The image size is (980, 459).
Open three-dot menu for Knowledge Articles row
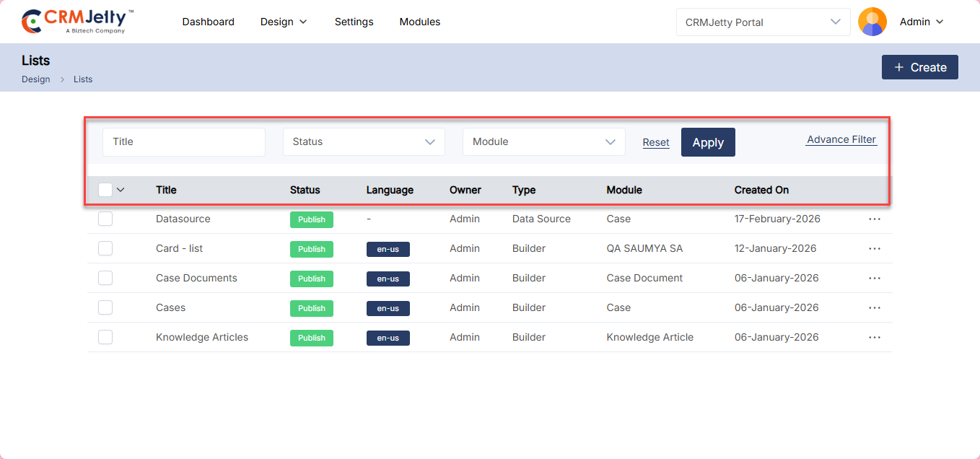tap(875, 338)
